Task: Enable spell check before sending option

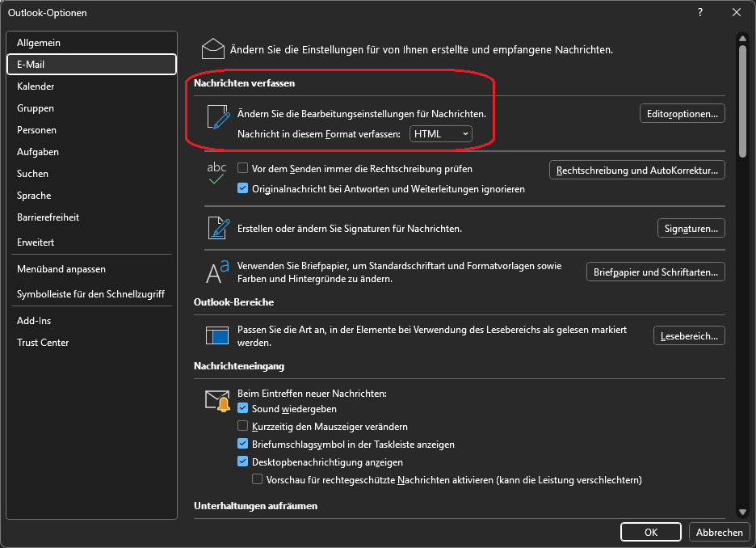Action: pyautogui.click(x=242, y=168)
